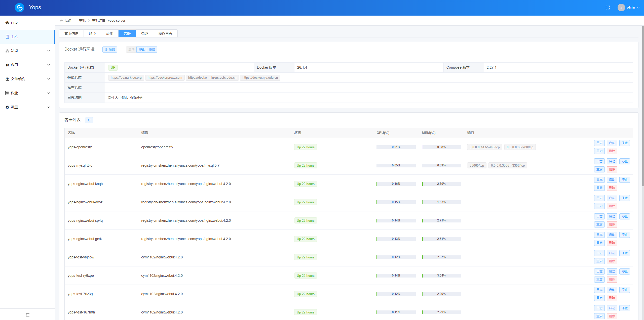
Task: Switch to the 操作日志 tab
Action: pos(165,33)
